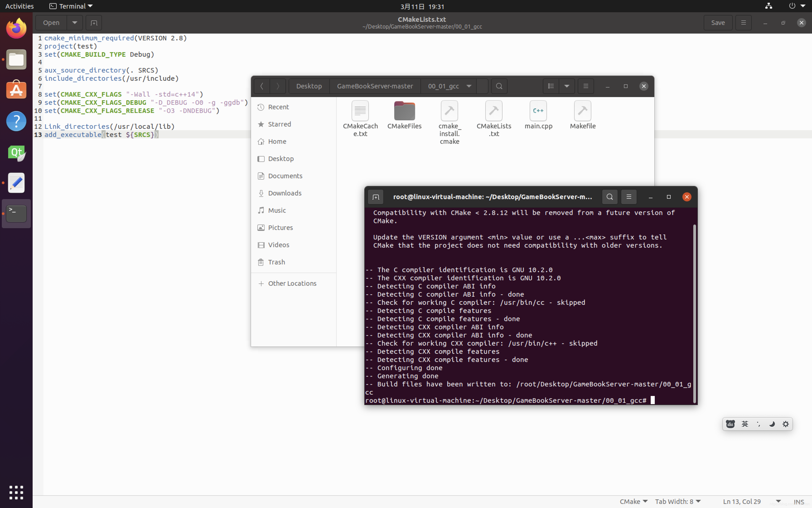The image size is (812, 508).
Task: Select CMakeCache.txt file
Action: [x=360, y=119]
